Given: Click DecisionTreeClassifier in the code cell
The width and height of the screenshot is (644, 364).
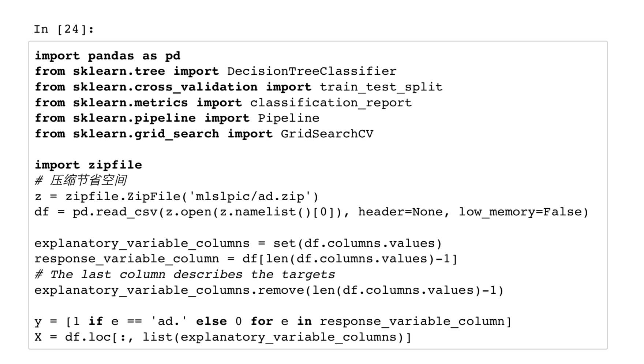Looking at the screenshot, I should point(311,71).
